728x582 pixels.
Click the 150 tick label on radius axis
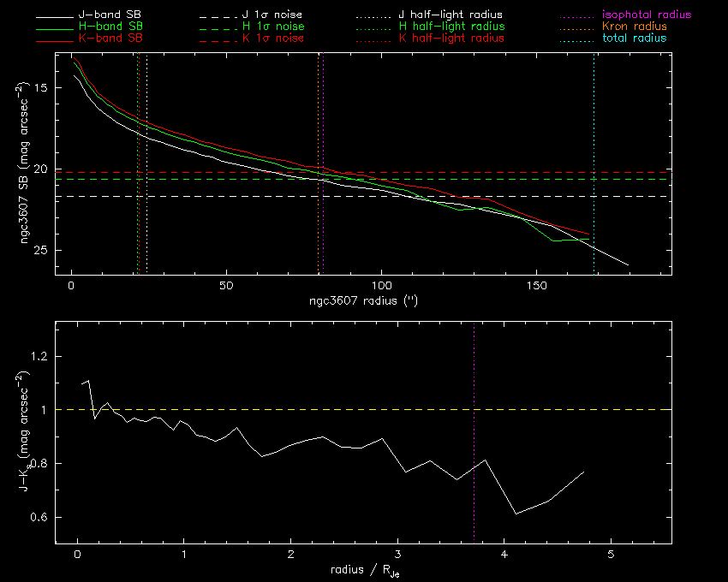(536, 284)
